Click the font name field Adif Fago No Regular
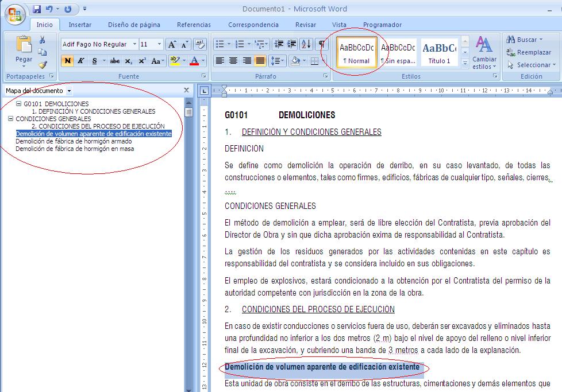The width and height of the screenshot is (562, 392). (96, 44)
